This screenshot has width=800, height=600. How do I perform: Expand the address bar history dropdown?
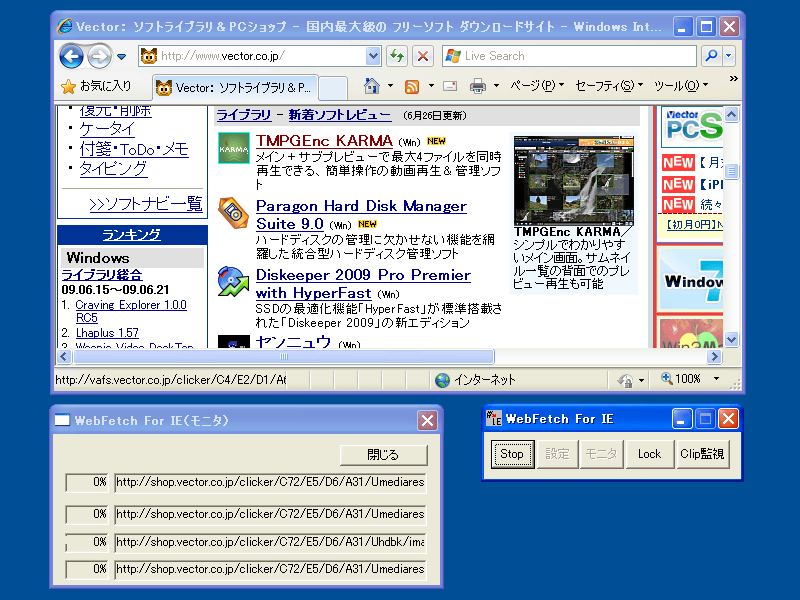pyautogui.click(x=373, y=56)
